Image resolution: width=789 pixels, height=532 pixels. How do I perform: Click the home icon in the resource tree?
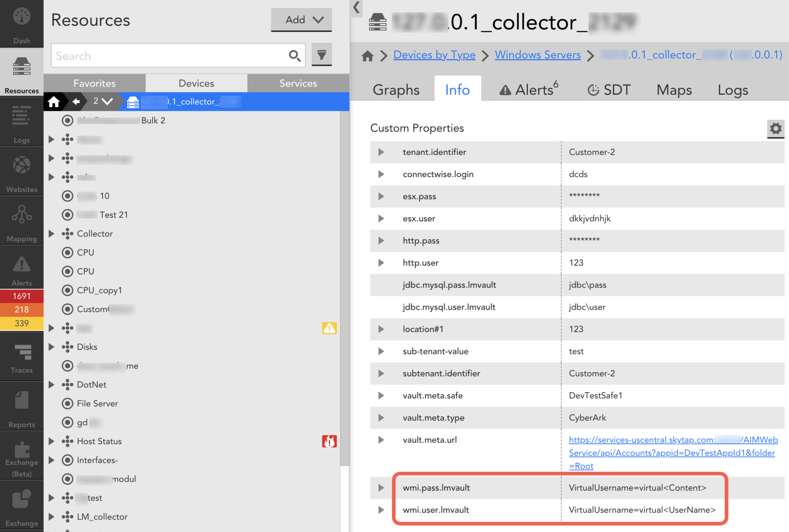coord(54,102)
